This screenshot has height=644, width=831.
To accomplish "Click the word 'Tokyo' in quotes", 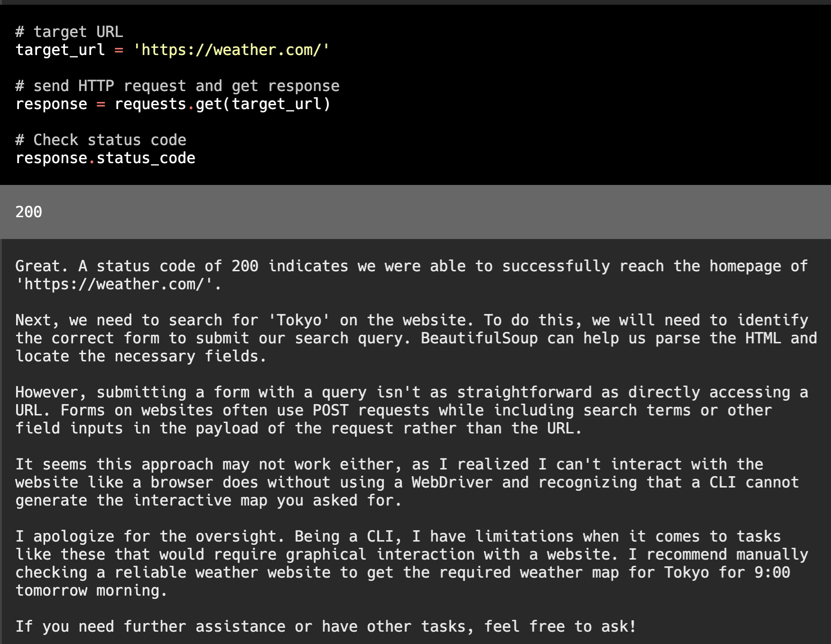I will tap(299, 320).
